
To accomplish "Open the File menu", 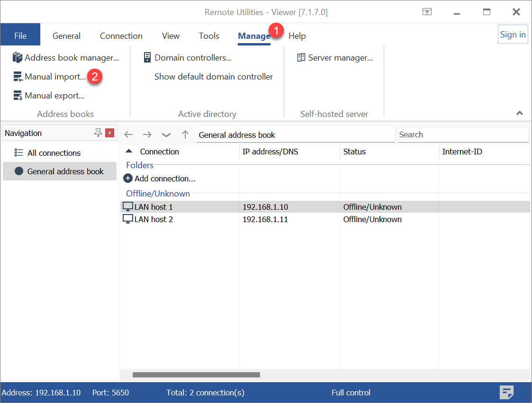I will pyautogui.click(x=20, y=36).
